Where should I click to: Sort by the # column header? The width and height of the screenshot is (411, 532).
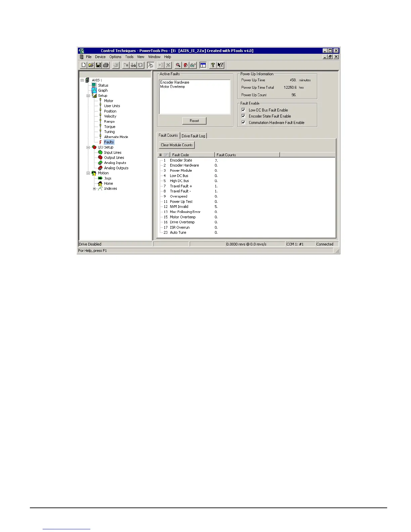(164, 155)
